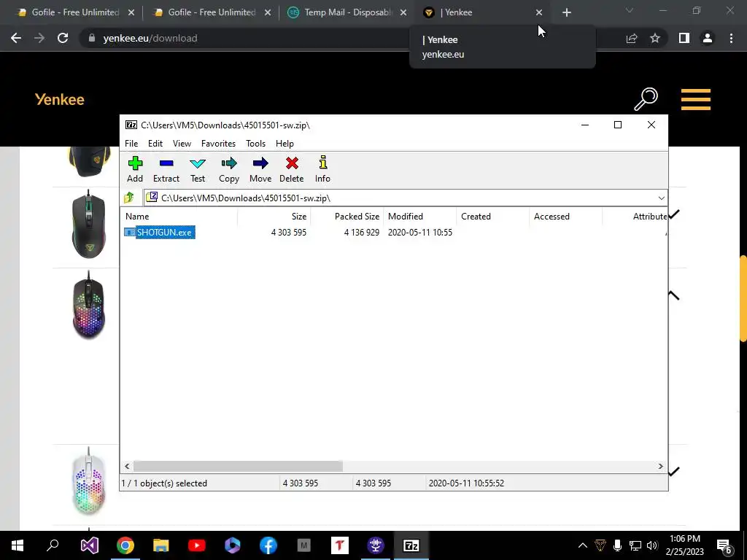
Task: Open the Chrome profile icon
Action: [x=708, y=38]
